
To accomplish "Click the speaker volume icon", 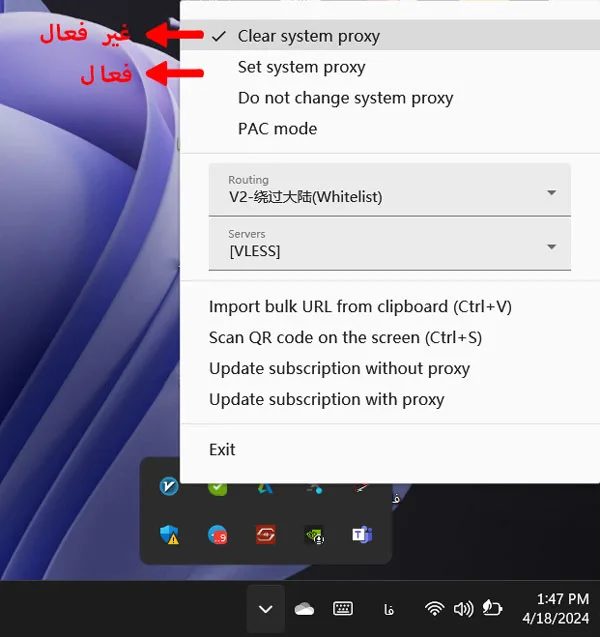I will point(462,608).
